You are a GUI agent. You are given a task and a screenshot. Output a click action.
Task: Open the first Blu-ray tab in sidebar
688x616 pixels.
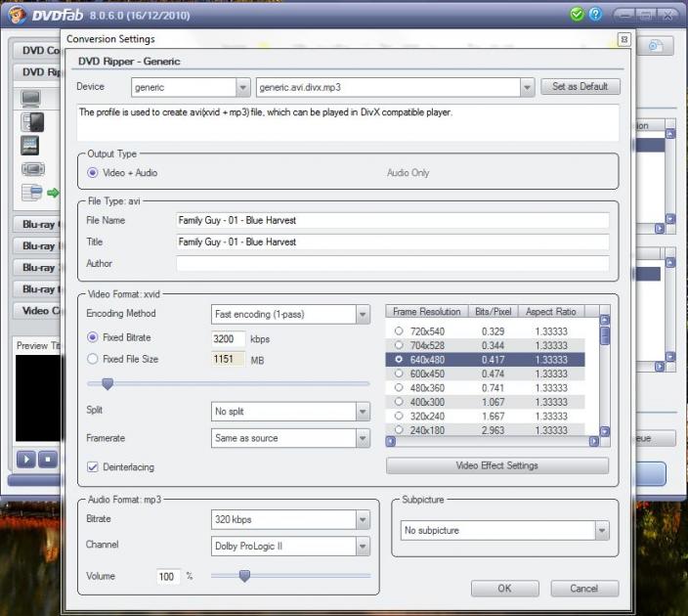39,224
